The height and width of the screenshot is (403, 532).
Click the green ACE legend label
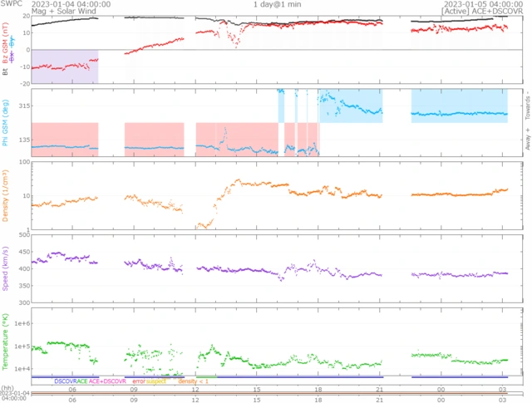coord(82,381)
